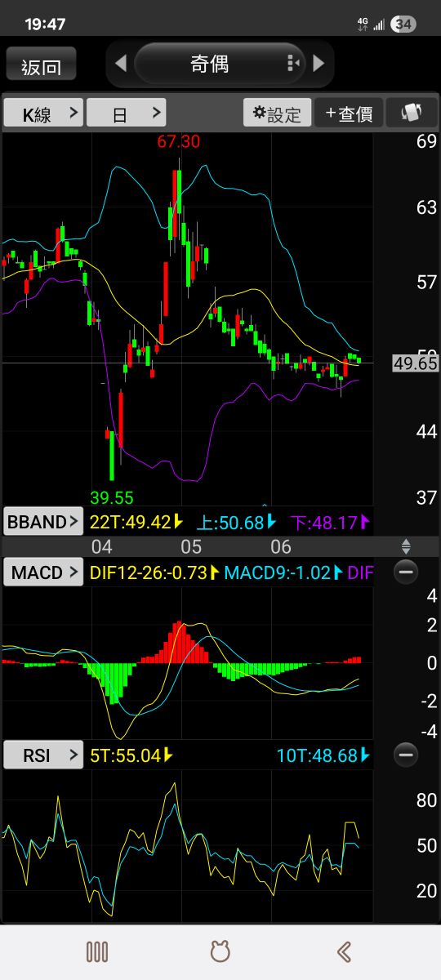
Task: Tap the 返回 back button
Action: [x=41, y=65]
